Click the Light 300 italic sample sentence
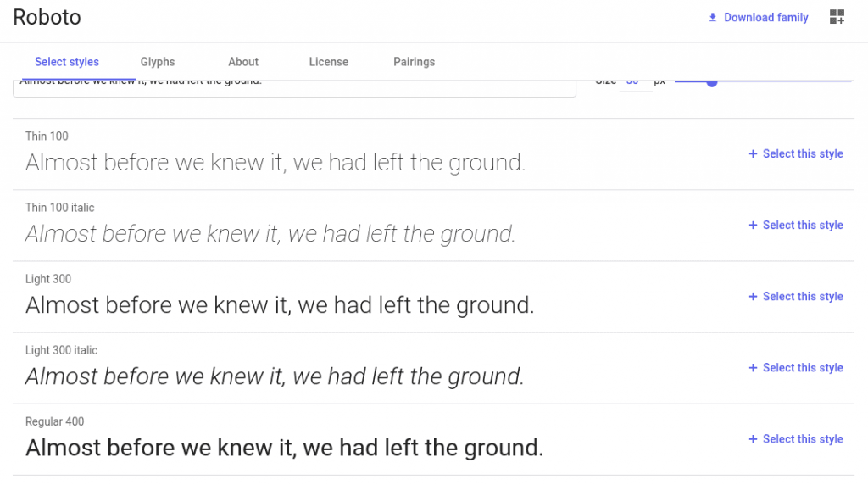 (x=275, y=376)
